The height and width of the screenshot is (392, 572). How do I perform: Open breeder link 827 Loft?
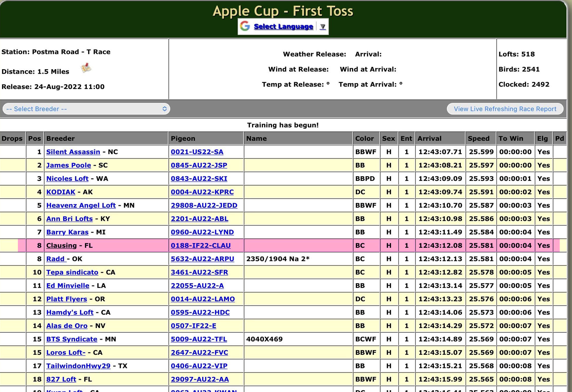[x=61, y=380]
